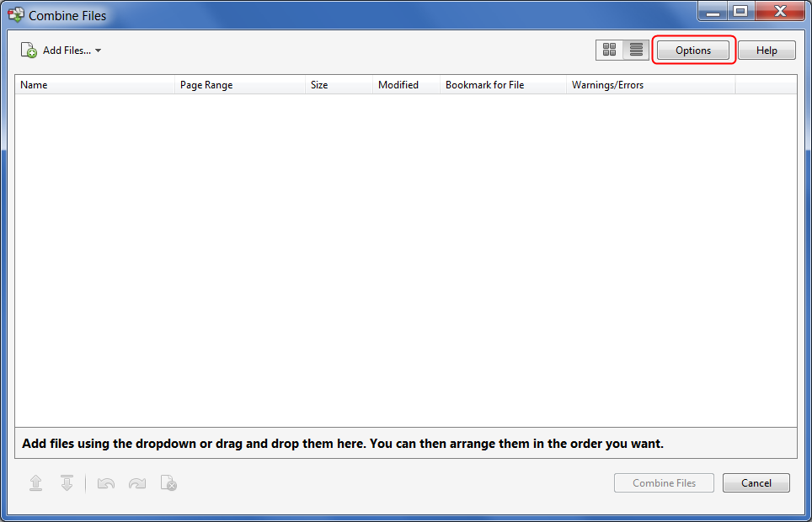Toggle the view mode selector

click(x=622, y=50)
